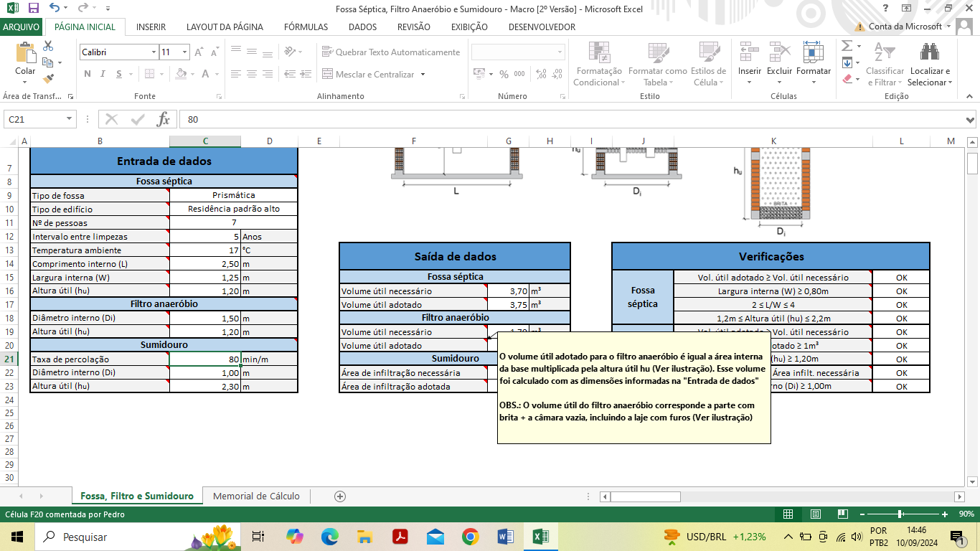Click the Cut scissors icon
Screen dimensions: 980x551
pyautogui.click(x=49, y=46)
